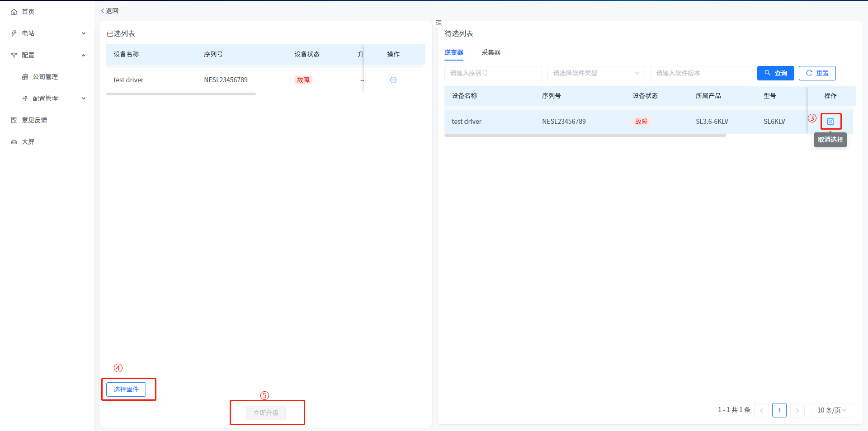This screenshot has height=431, width=868.
Task: Click the 公司管理 building icon
Action: point(25,77)
